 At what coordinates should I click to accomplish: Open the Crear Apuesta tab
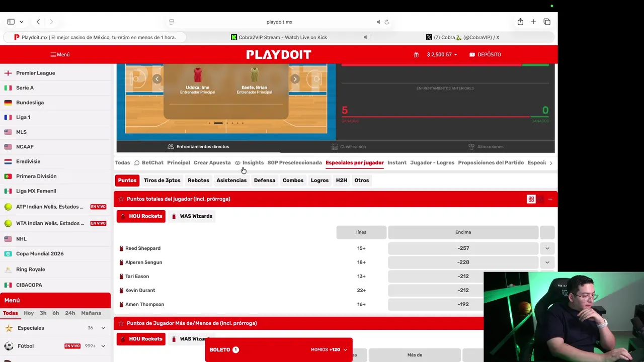pos(212,163)
